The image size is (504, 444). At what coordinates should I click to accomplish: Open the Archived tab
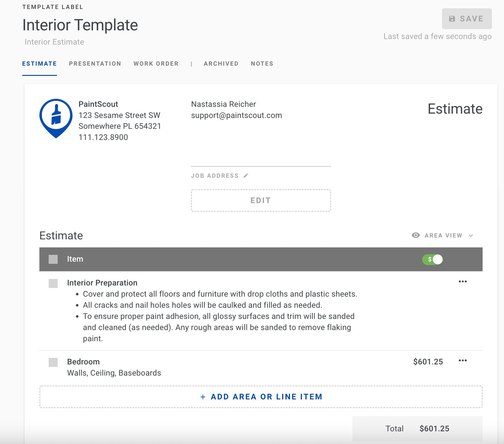tap(221, 64)
